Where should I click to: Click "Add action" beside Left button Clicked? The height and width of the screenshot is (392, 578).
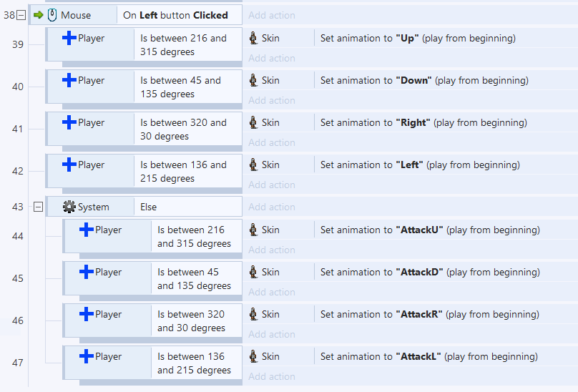click(x=272, y=15)
